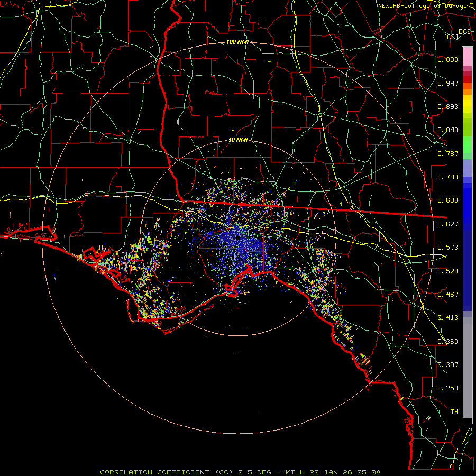Image resolution: width=476 pixels, height=476 pixels.
Task: Click the 100 NMI range ring label
Action: [x=237, y=42]
